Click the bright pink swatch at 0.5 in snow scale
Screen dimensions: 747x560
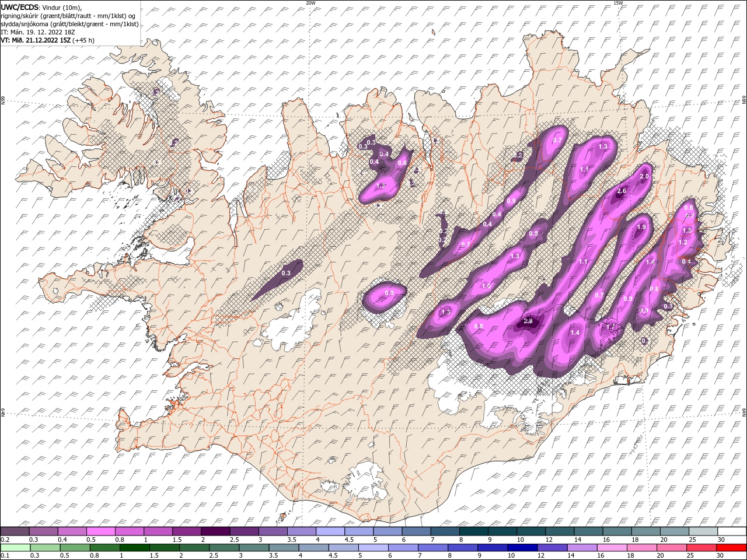click(100, 531)
